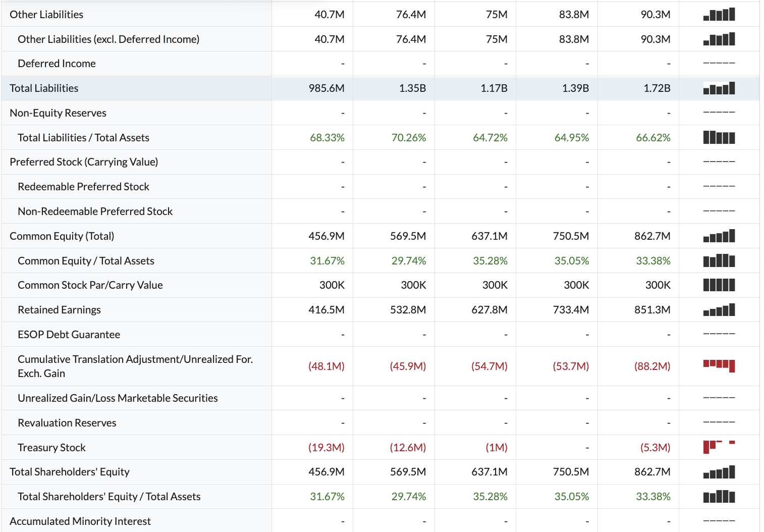Click the Retained Earnings row header
Screen dimensions: 764x532
[x=59, y=309]
